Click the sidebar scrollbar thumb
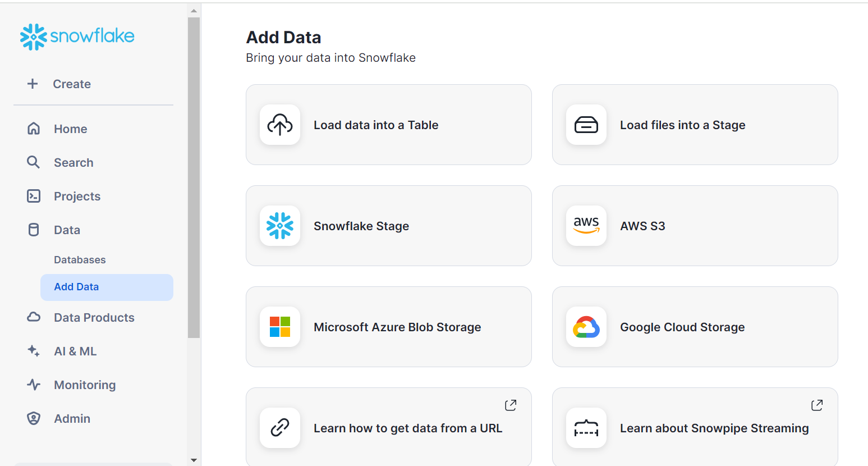The image size is (868, 466). click(x=194, y=177)
